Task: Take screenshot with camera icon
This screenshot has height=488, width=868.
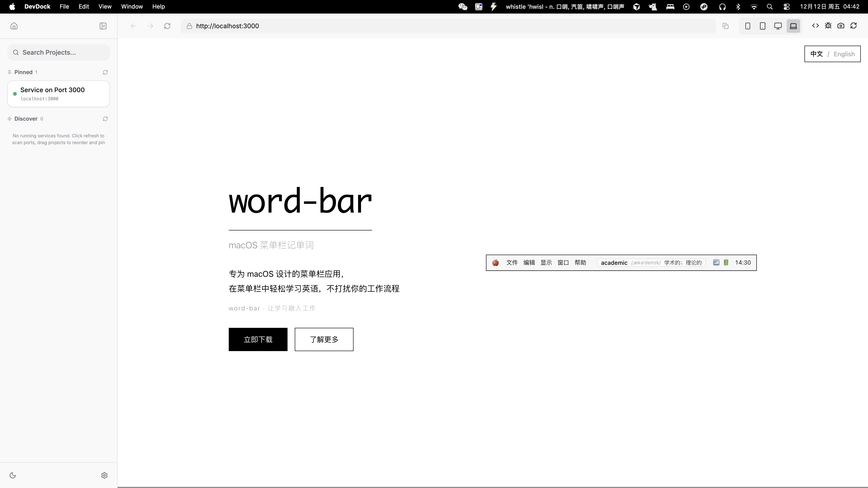Action: pos(841,26)
